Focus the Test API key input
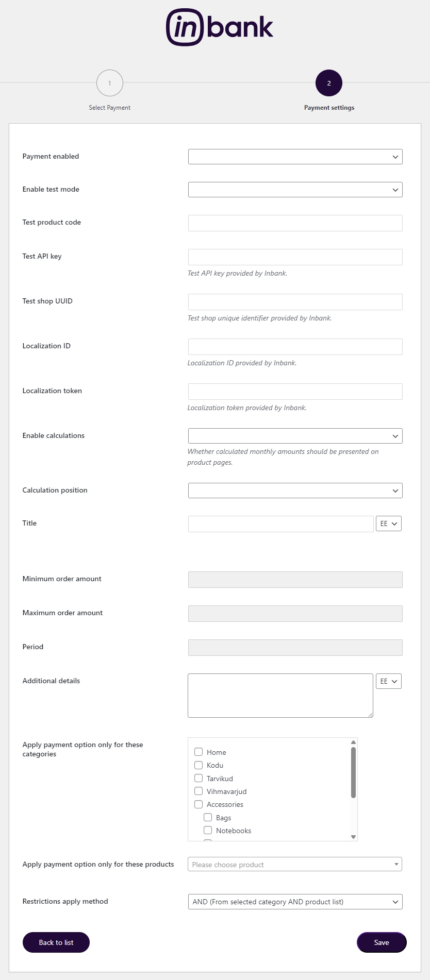Viewport: 430px width, 980px height. click(x=295, y=257)
